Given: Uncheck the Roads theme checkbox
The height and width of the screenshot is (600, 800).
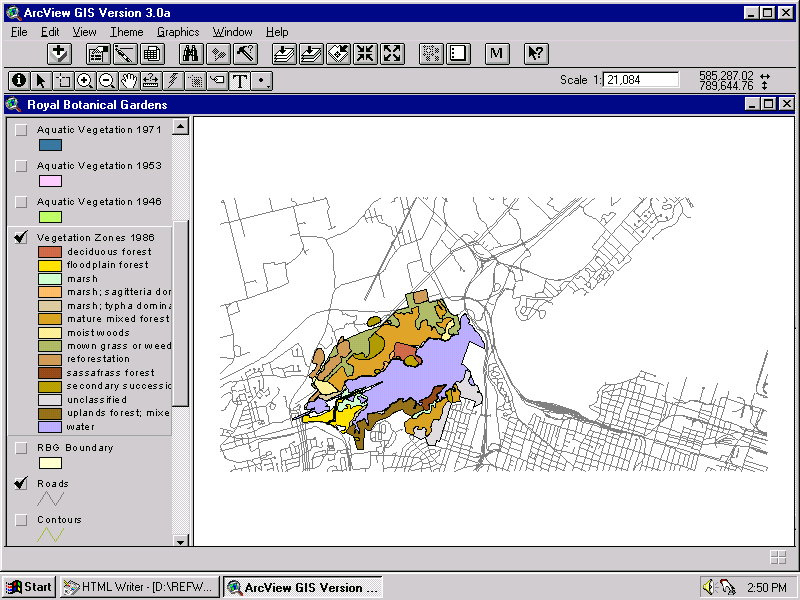Looking at the screenshot, I should [x=21, y=483].
